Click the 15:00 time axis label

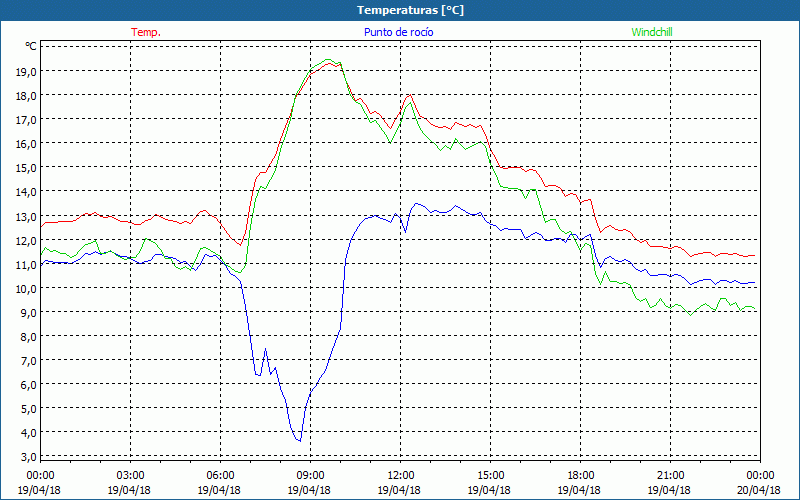pyautogui.click(x=490, y=476)
